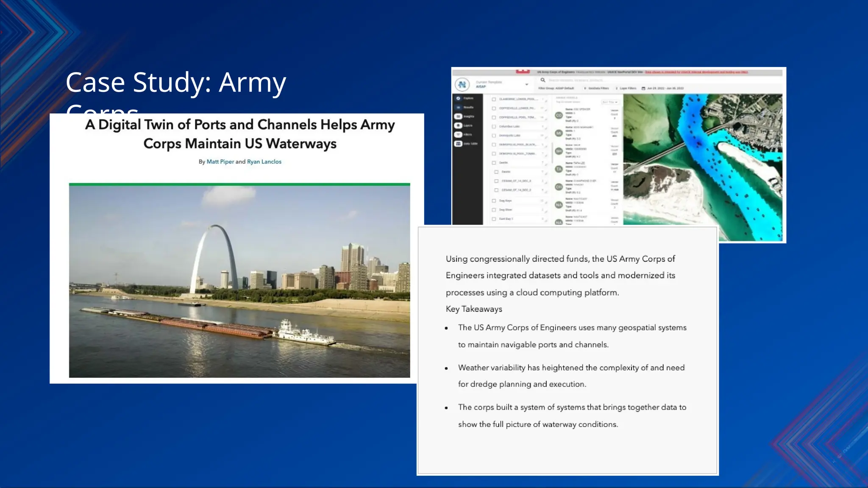Screen dimensions: 868x488
Task: Click the 'The corps built a system' bullet
Action: pos(572,416)
